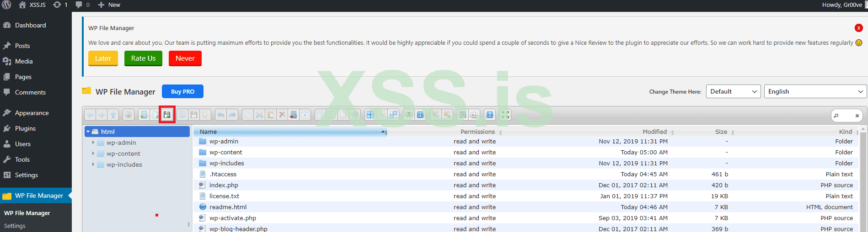Select the .htaccess file row
This screenshot has width=868, height=232.
526,174
